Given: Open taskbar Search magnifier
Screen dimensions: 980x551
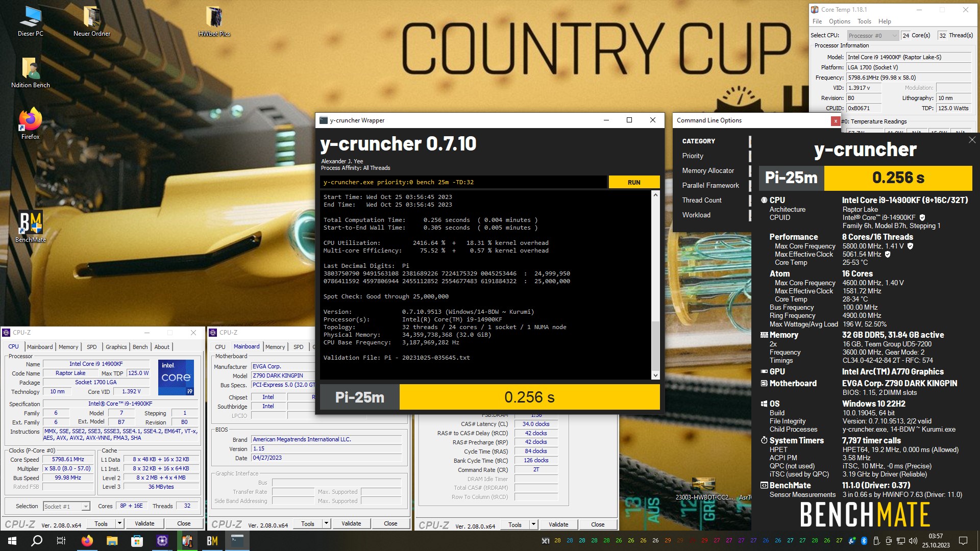Looking at the screenshot, I should coord(37,541).
